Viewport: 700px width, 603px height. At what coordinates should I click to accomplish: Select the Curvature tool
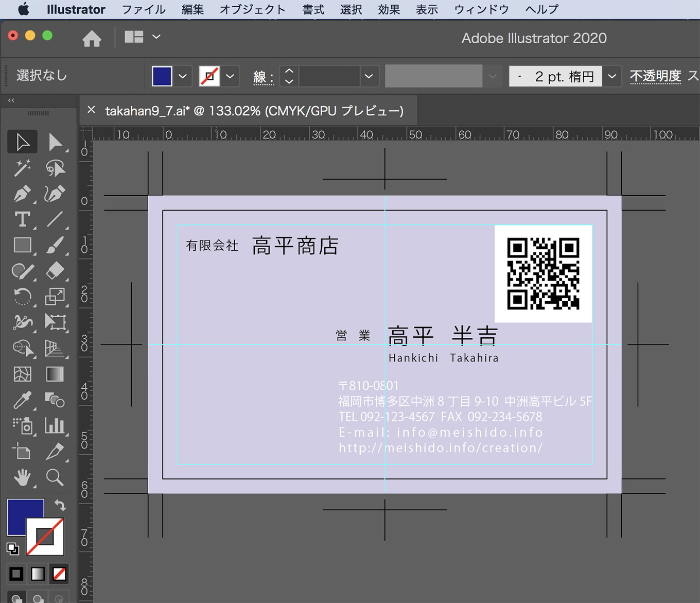pos(55,194)
